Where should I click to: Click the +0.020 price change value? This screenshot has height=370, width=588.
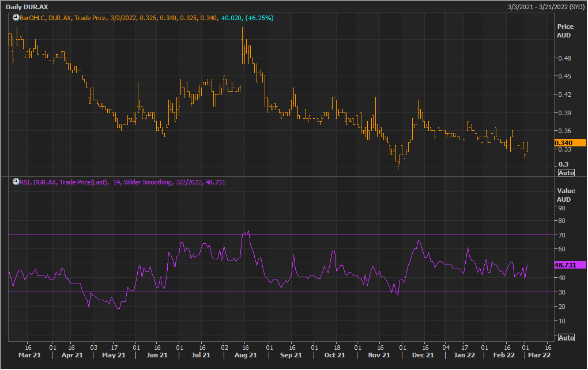click(232, 18)
